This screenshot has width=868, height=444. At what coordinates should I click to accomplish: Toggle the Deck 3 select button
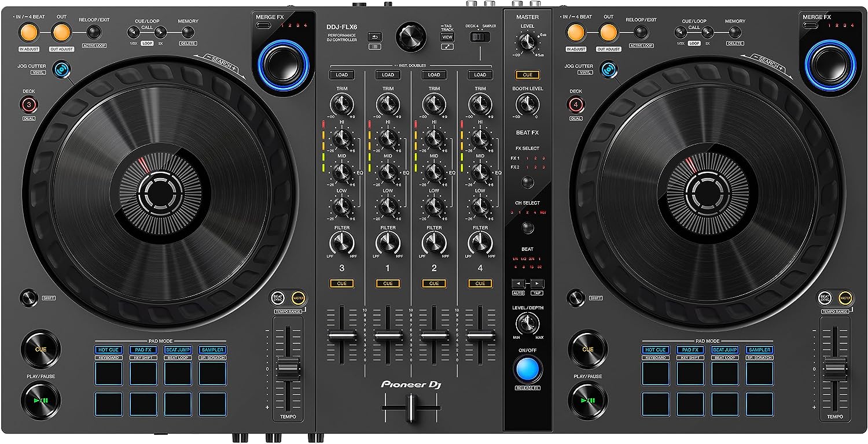point(28,105)
